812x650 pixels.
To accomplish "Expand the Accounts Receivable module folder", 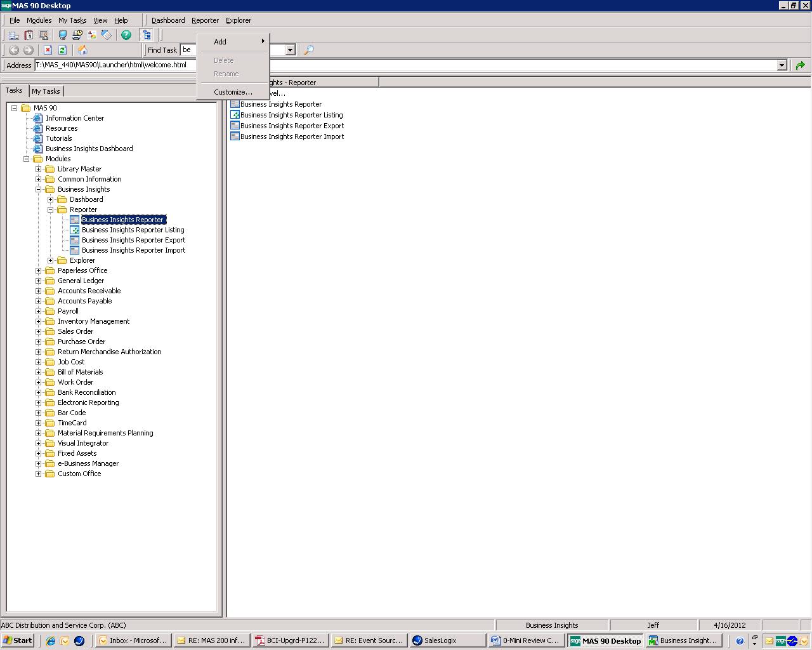I will [x=39, y=291].
